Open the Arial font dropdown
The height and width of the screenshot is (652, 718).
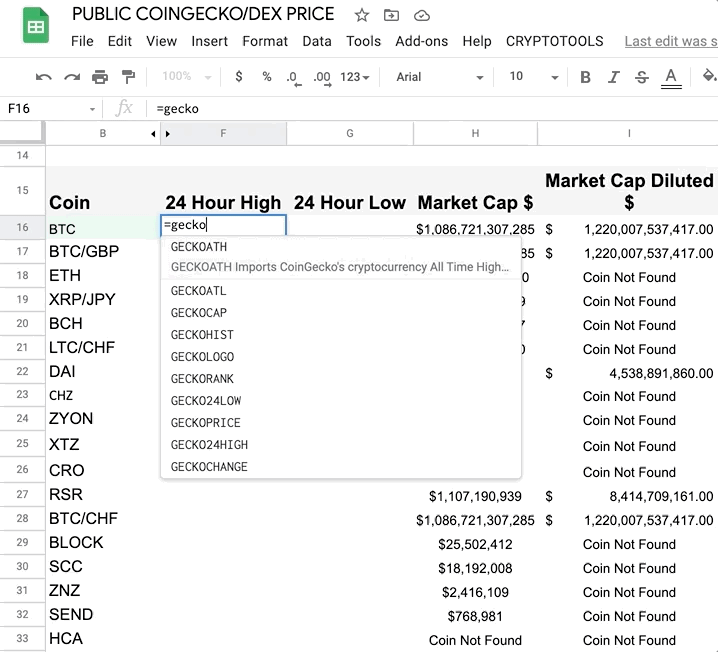coord(440,77)
